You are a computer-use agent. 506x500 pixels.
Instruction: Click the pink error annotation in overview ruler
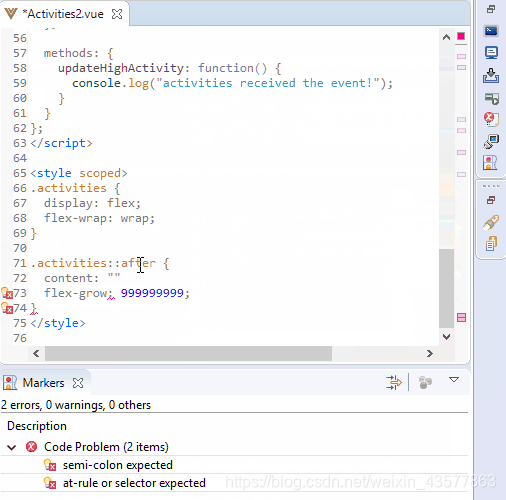461,318
